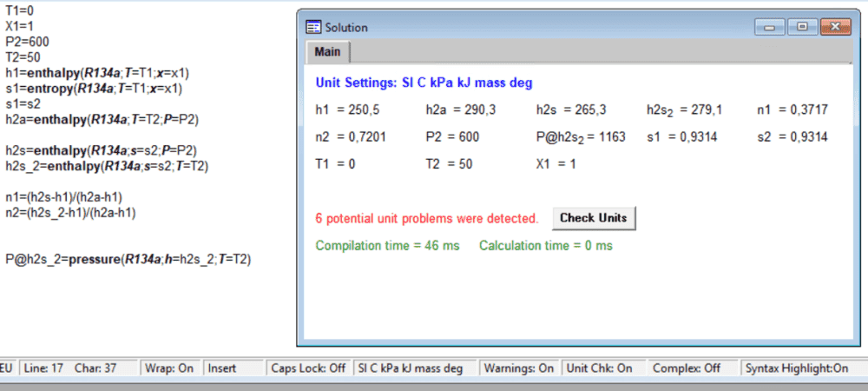Image resolution: width=868 pixels, height=391 pixels.
Task: Maximize the Solution window
Action: (801, 27)
